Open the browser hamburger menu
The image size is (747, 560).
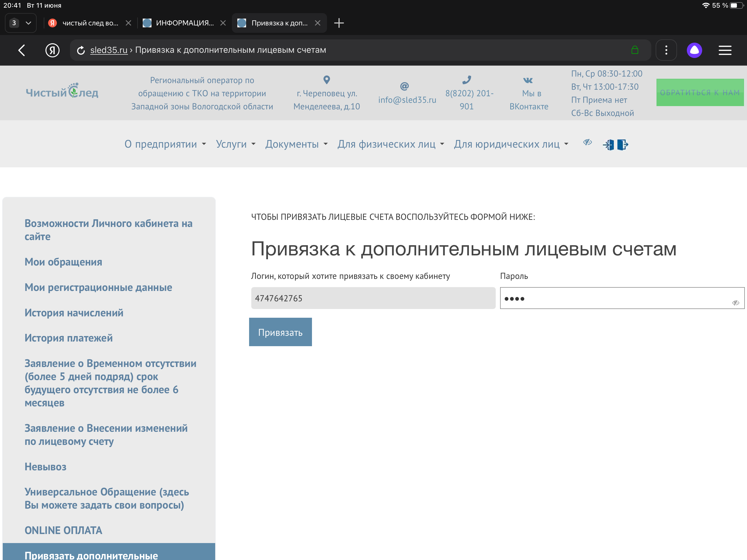pyautogui.click(x=725, y=50)
